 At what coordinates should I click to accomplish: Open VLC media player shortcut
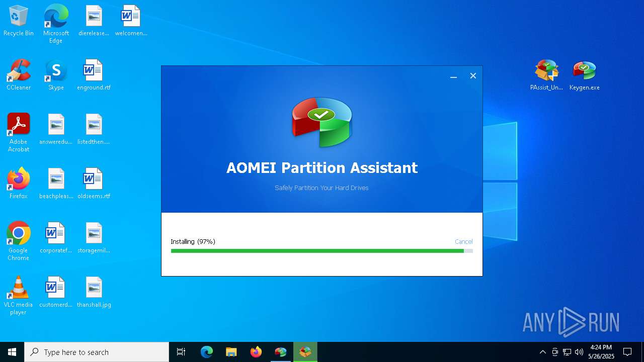19,296
